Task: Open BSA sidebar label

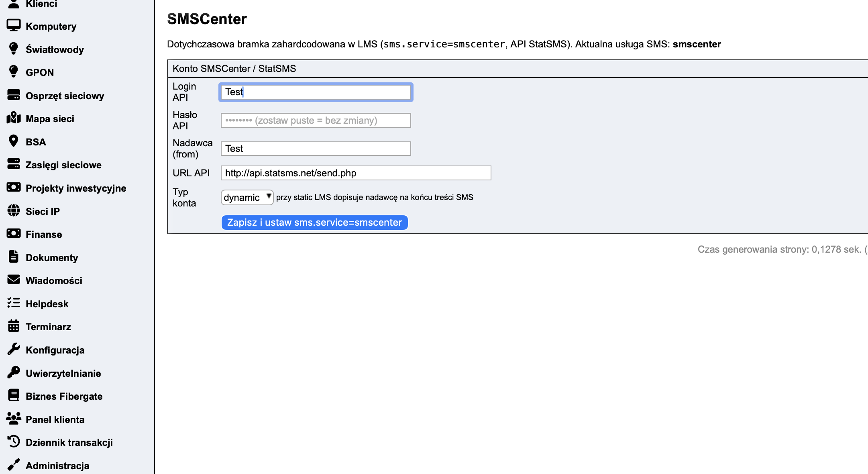Action: tap(36, 142)
